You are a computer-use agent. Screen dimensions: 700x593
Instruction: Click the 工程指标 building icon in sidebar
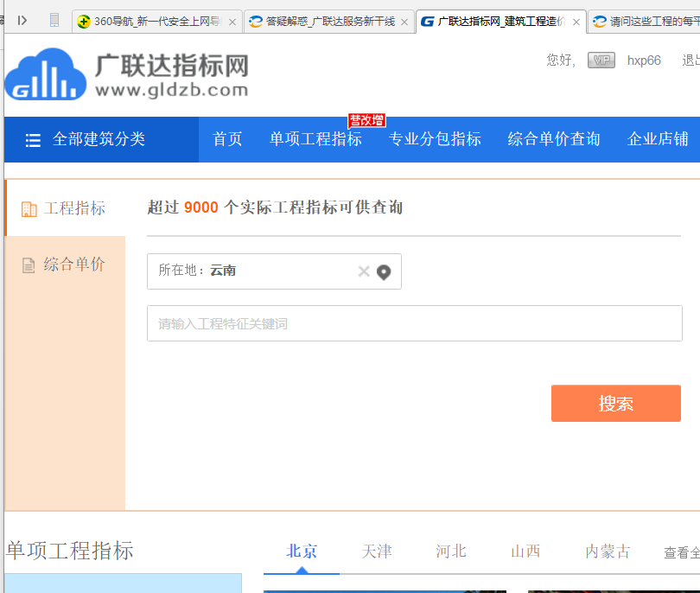pos(29,208)
